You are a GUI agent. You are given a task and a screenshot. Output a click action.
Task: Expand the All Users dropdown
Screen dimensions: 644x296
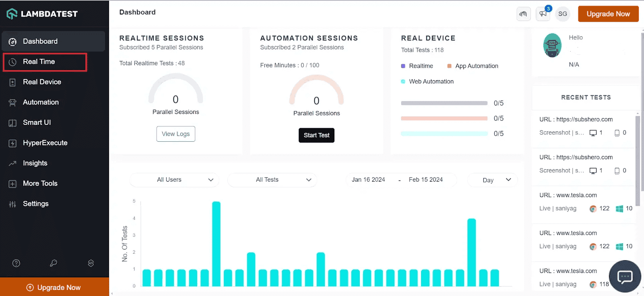coord(174,180)
